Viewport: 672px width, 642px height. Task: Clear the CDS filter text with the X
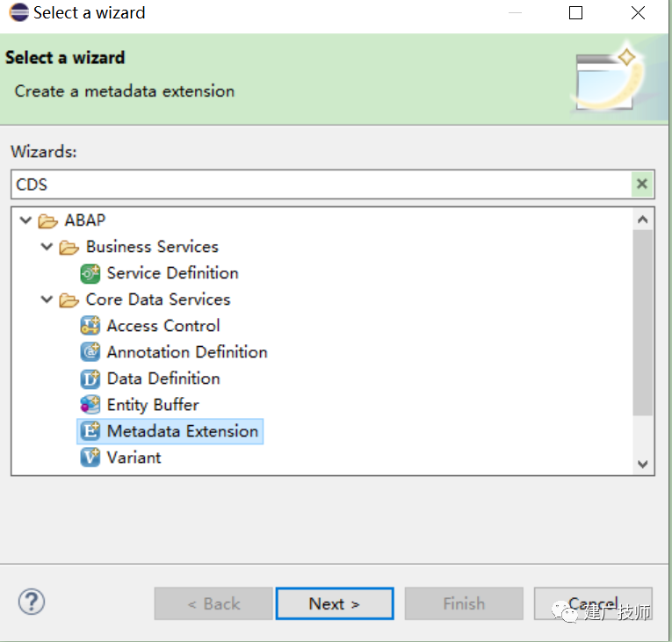click(642, 184)
